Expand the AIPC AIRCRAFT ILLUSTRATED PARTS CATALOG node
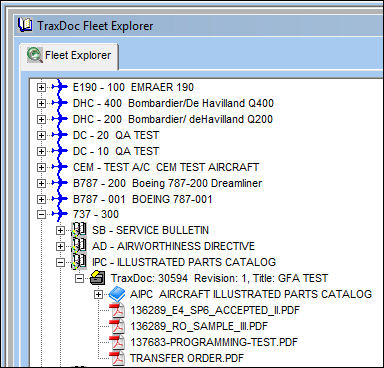The width and height of the screenshot is (384, 368). click(98, 294)
